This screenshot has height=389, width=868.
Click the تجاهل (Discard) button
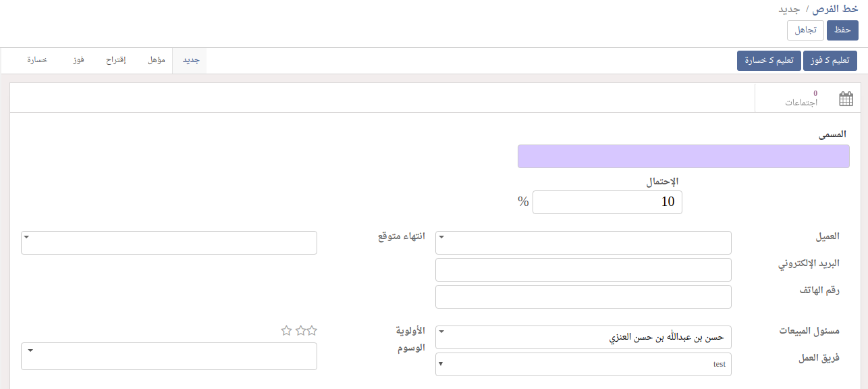coord(805,30)
